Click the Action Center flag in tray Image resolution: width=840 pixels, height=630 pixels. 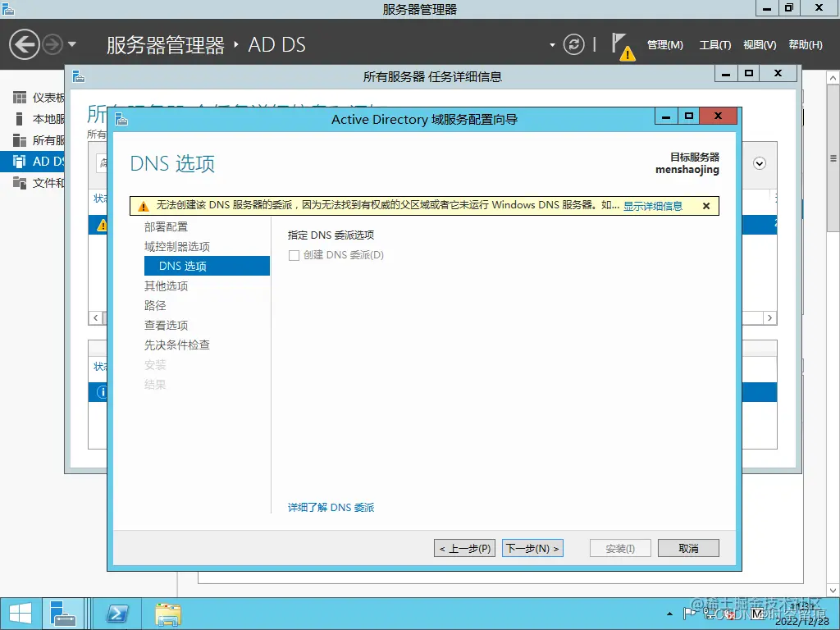[689, 614]
